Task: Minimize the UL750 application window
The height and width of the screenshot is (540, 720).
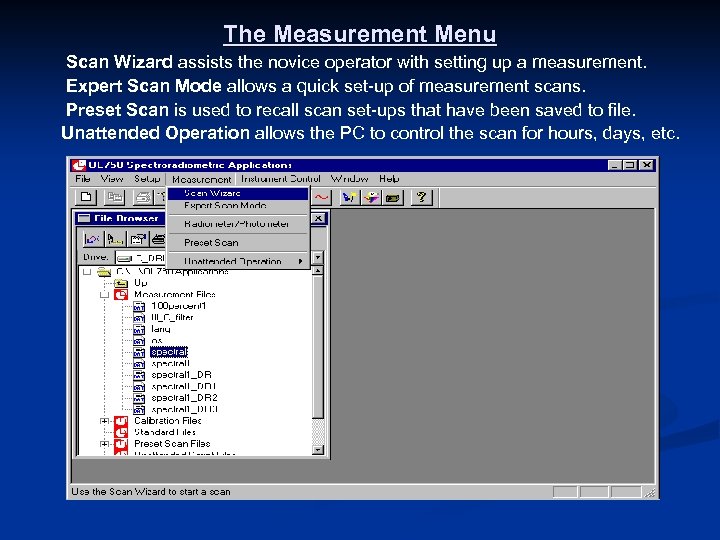Action: (x=615, y=165)
